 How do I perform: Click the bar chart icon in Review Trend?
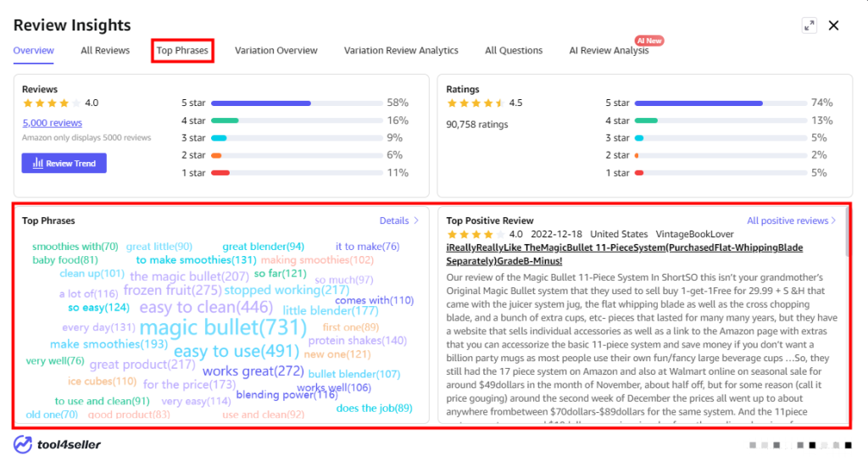(x=37, y=164)
